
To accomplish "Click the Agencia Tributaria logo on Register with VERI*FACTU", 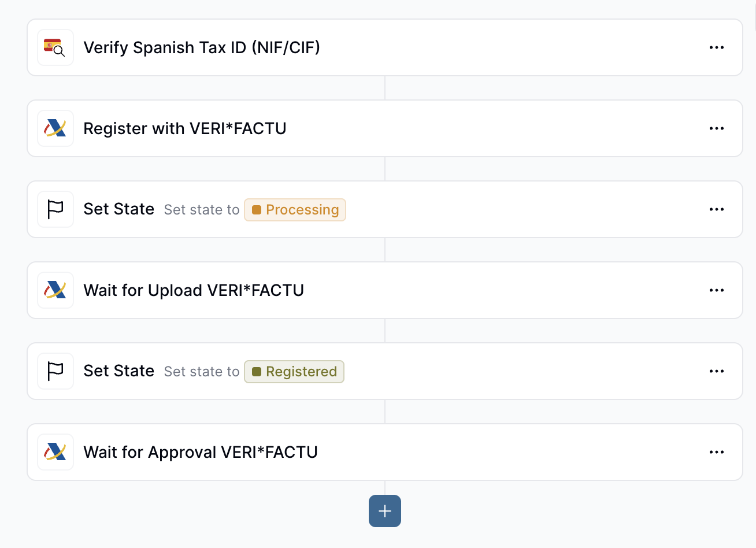I will 55,128.
